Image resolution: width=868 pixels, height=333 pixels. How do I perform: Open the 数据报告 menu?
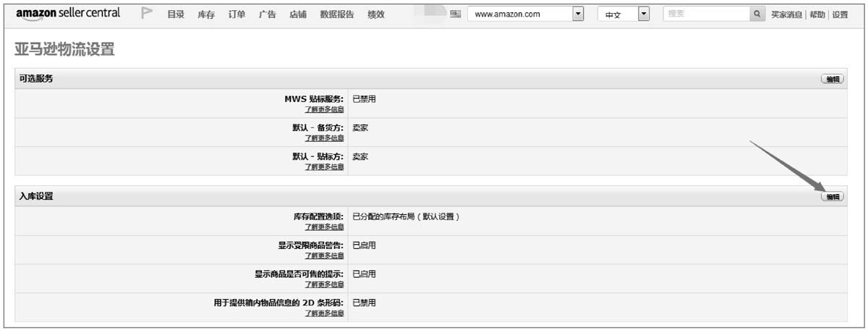(x=337, y=14)
